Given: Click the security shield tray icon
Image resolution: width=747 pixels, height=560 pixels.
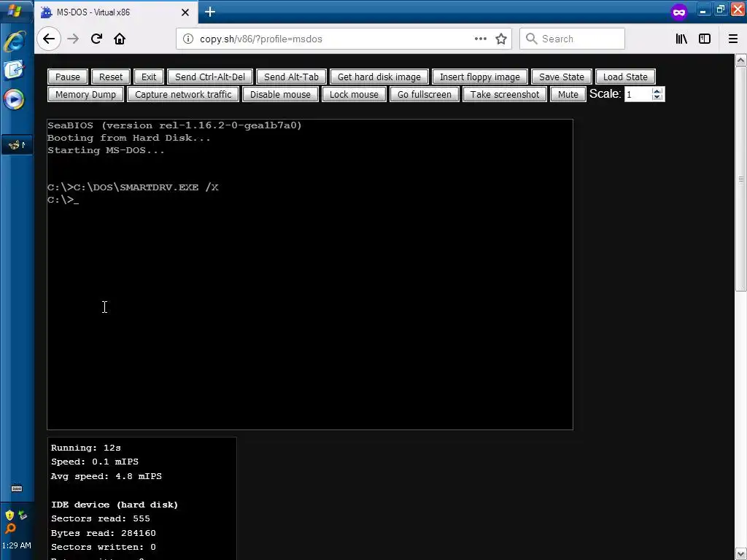Looking at the screenshot, I should [9, 516].
